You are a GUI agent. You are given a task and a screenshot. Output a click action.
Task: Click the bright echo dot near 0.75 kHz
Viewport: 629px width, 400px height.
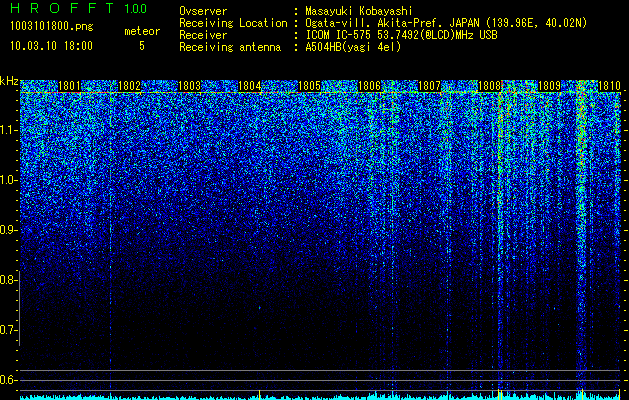(260, 308)
